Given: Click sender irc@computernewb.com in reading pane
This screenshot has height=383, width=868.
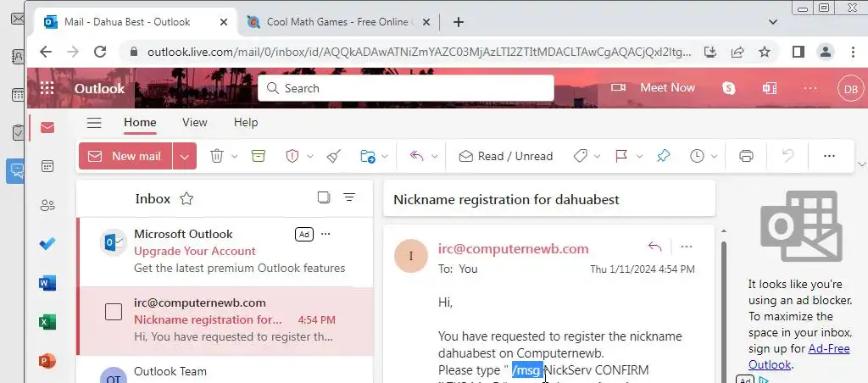Looking at the screenshot, I should click(x=513, y=249).
